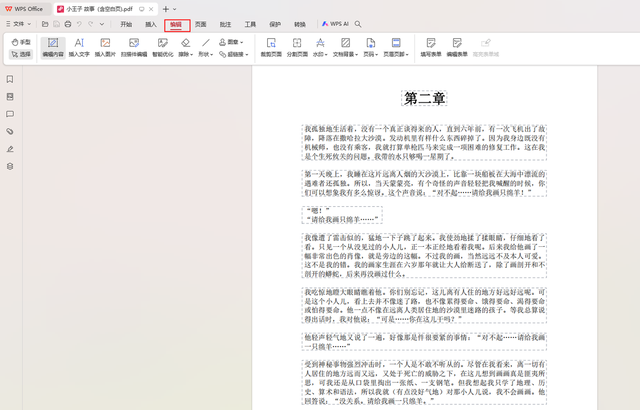Select the 擦除 eraser tool
The height and width of the screenshot is (410, 640).
tap(185, 47)
